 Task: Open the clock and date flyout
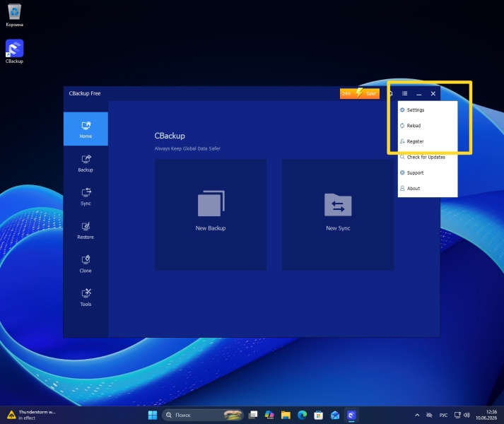coord(486,415)
